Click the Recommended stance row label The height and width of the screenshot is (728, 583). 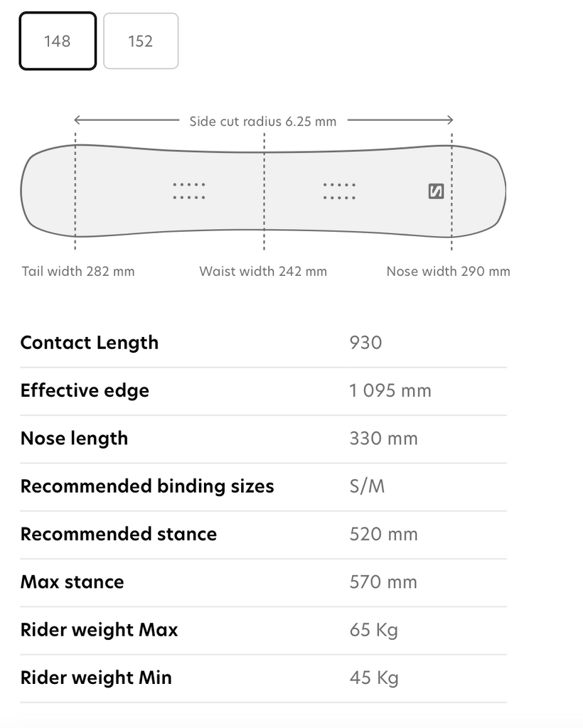tap(119, 534)
